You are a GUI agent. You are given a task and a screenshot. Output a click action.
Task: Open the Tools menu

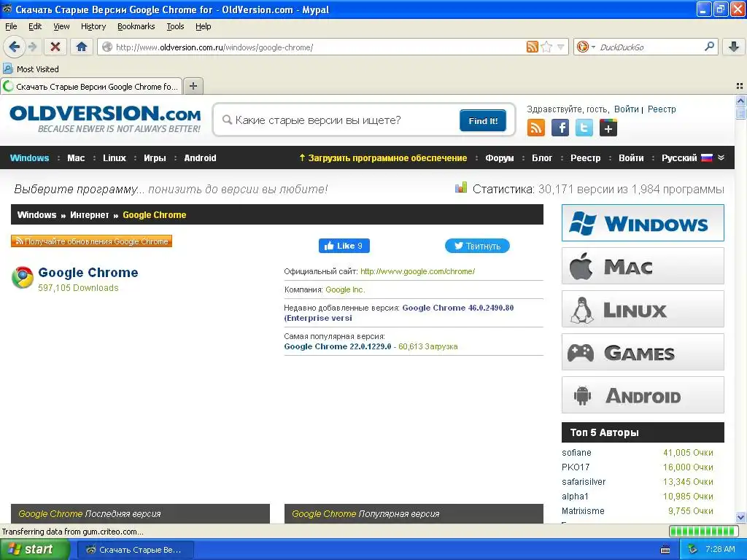point(175,26)
